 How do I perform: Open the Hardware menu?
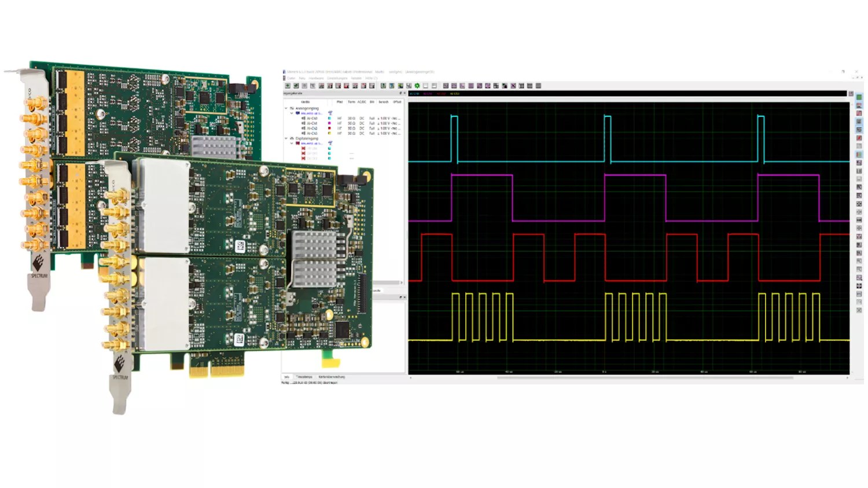tap(316, 79)
